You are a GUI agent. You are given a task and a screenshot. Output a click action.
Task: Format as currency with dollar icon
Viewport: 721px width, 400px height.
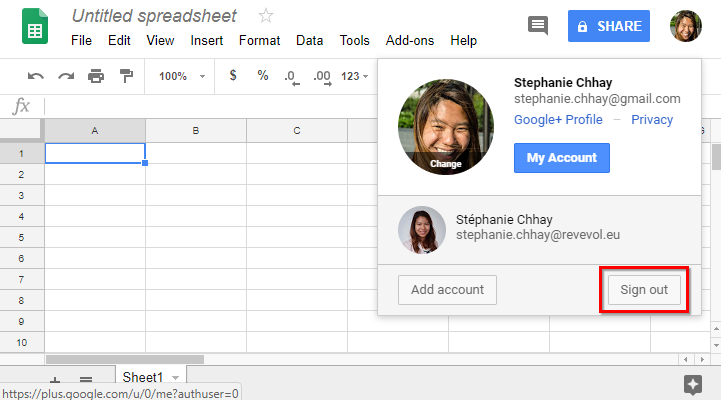[233, 75]
